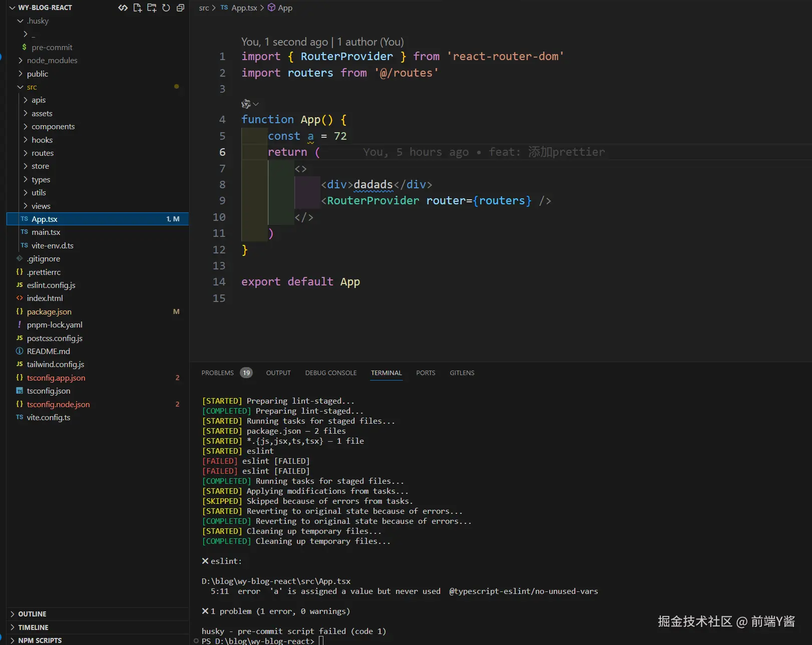Click the '@typescript-eslint/no-unused-vars' rule text

pos(524,591)
